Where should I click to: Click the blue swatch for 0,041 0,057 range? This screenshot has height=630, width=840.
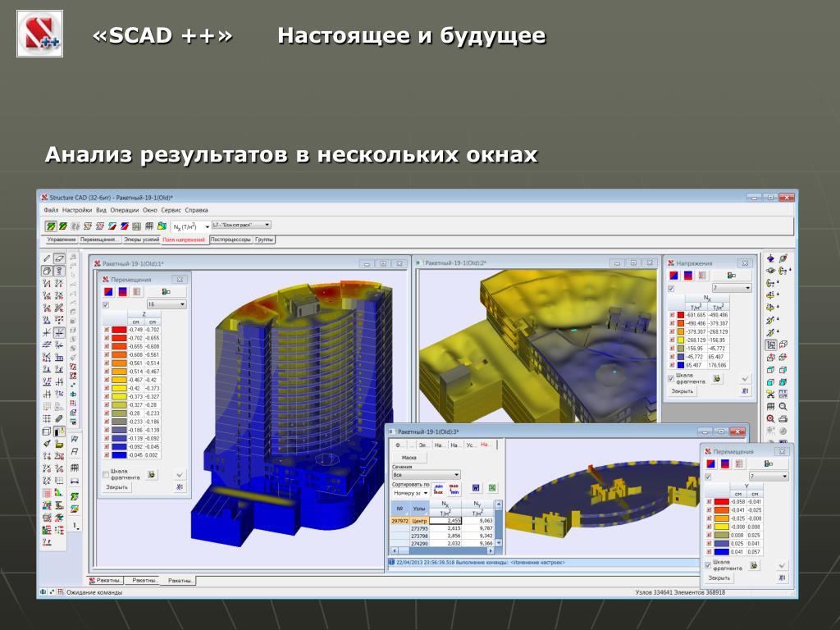pyautogui.click(x=721, y=552)
